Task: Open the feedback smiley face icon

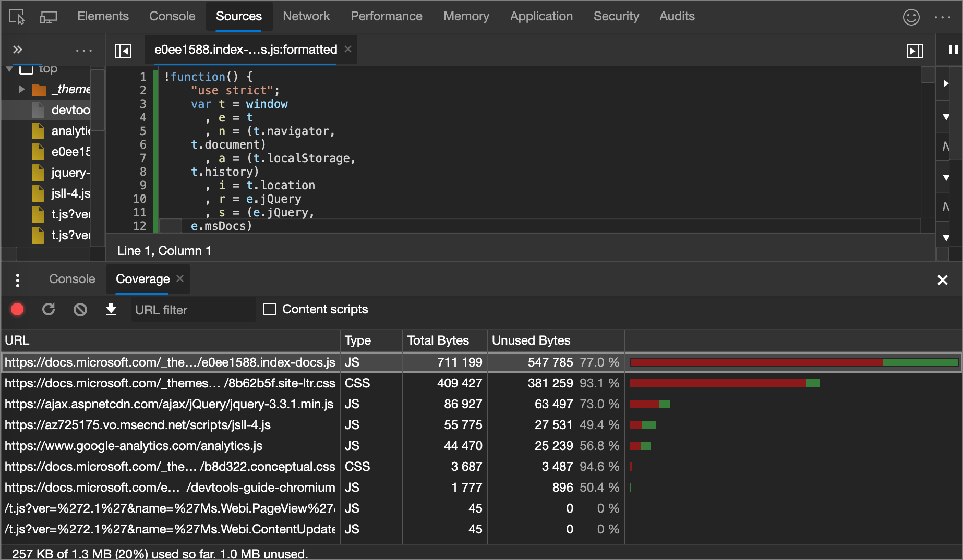Action: click(911, 17)
